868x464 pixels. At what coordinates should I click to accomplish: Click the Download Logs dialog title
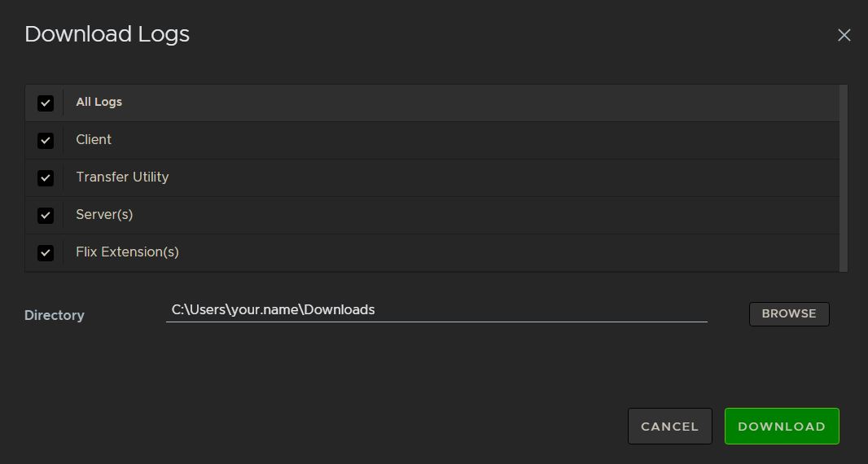point(107,34)
